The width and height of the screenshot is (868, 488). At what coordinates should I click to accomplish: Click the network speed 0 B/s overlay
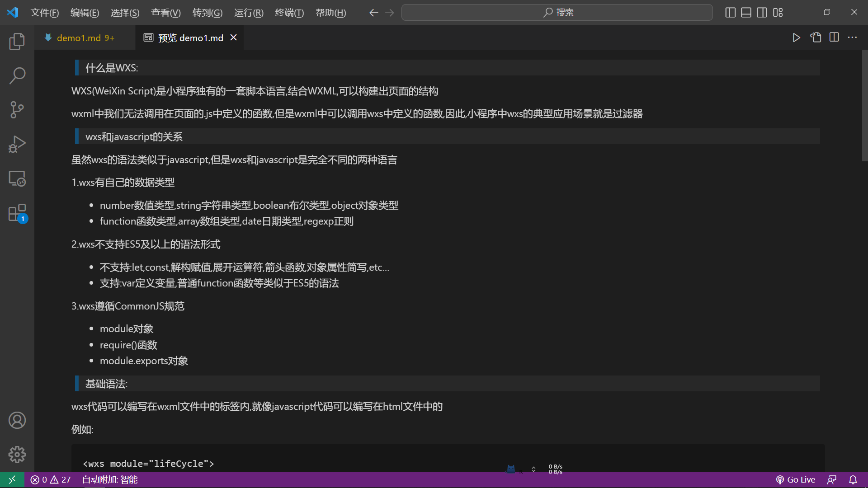[x=555, y=469]
